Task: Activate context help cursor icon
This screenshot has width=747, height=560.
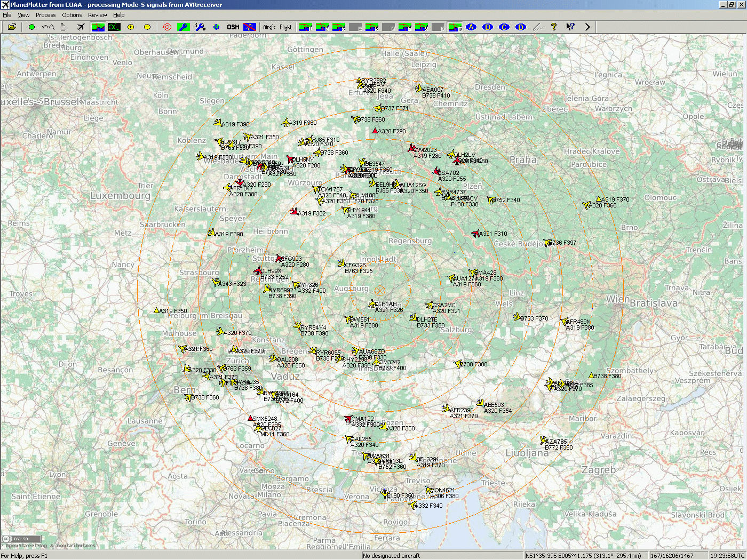Action: (570, 27)
